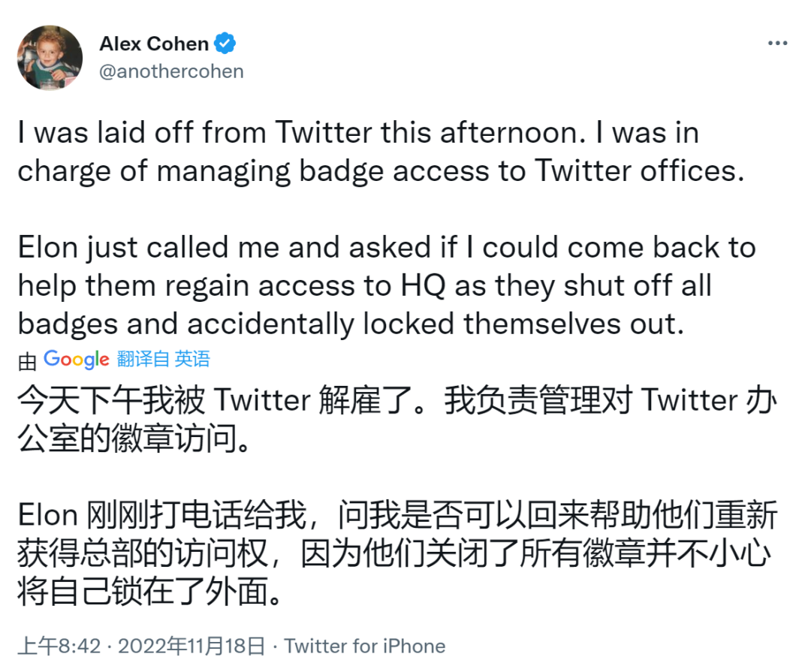Click the final Chinese line 将自己锁在了外面。
Image resolution: width=811 pixels, height=672 pixels.
pos(150,592)
